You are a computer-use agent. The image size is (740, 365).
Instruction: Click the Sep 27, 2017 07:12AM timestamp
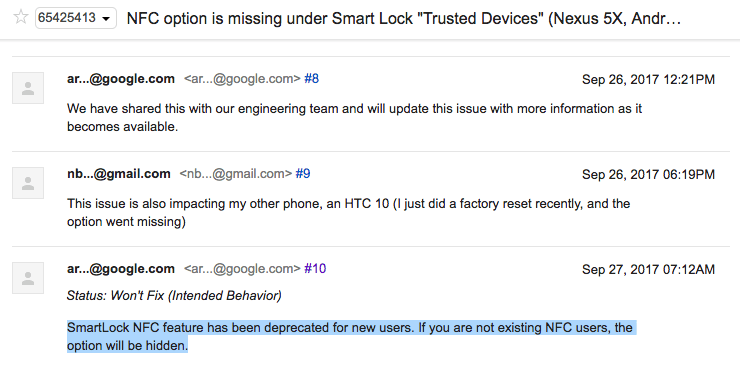pos(648,269)
